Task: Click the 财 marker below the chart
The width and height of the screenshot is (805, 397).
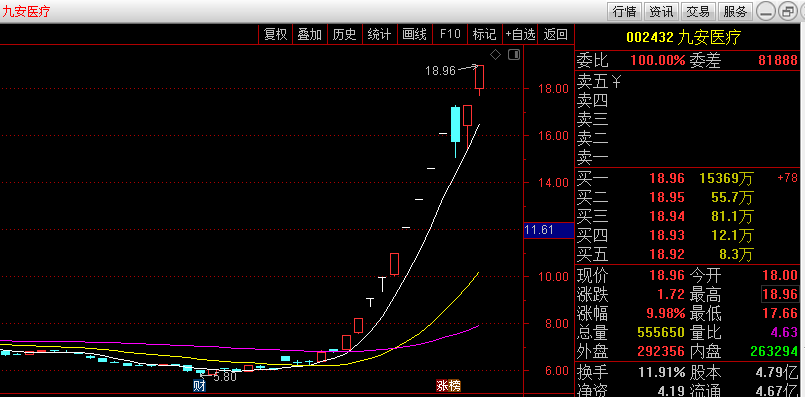Action: (x=199, y=386)
